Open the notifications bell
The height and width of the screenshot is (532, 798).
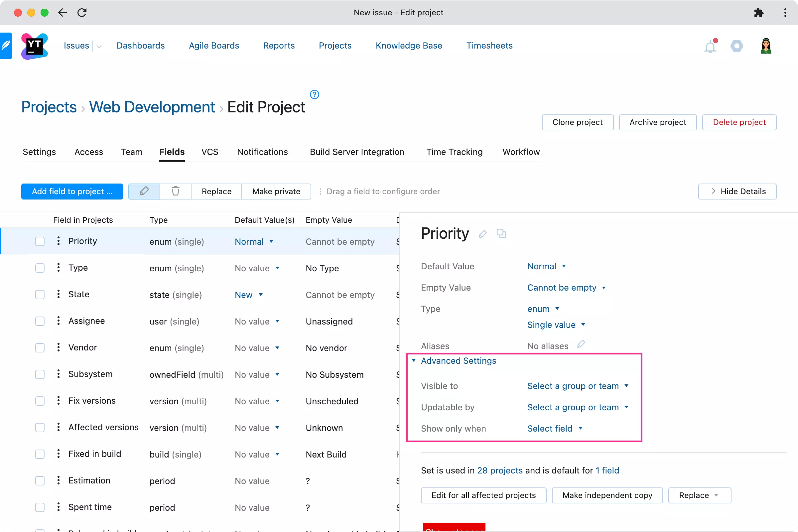[x=710, y=46]
